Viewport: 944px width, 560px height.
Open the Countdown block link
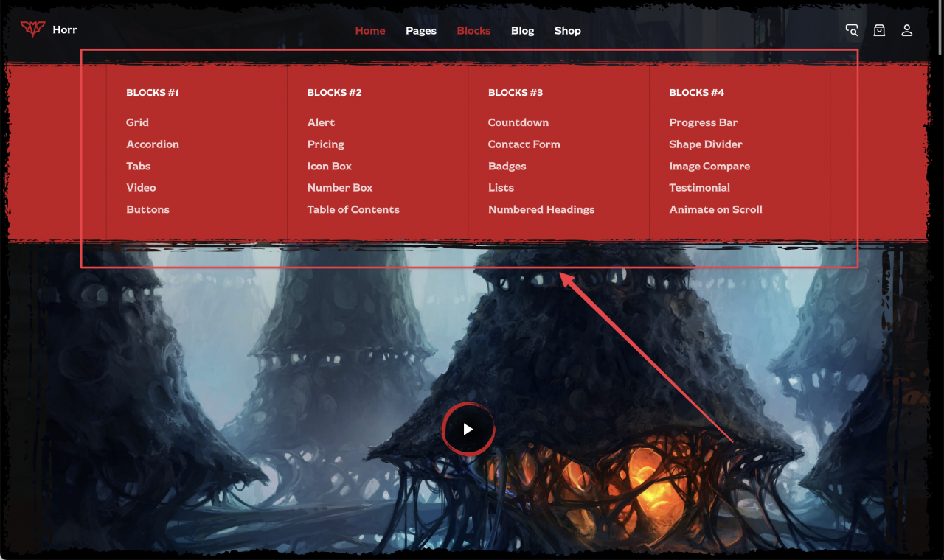[x=518, y=122]
